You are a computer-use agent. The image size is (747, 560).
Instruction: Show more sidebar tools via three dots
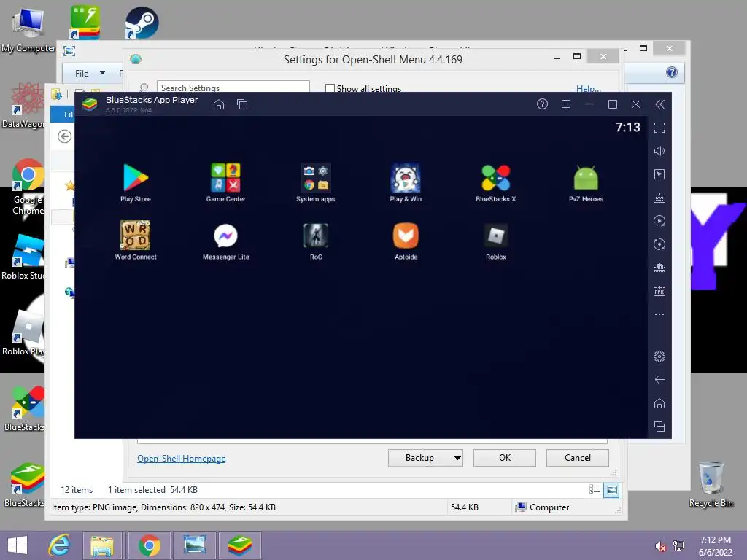point(659,314)
